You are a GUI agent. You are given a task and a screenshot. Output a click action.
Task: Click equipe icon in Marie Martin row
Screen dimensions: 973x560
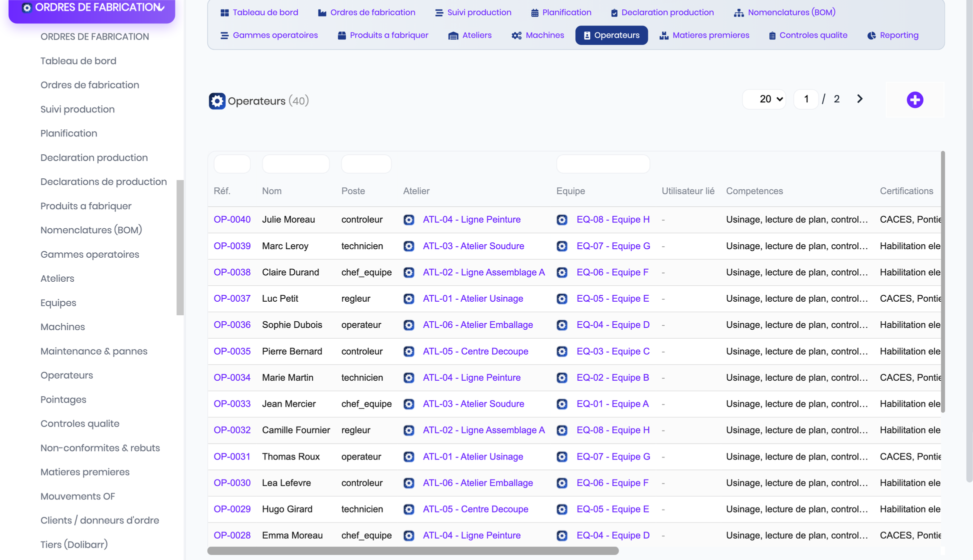(x=562, y=378)
